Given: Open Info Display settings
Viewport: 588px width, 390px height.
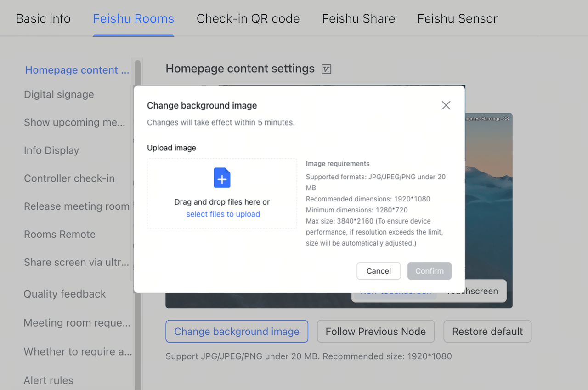Looking at the screenshot, I should click(51, 150).
